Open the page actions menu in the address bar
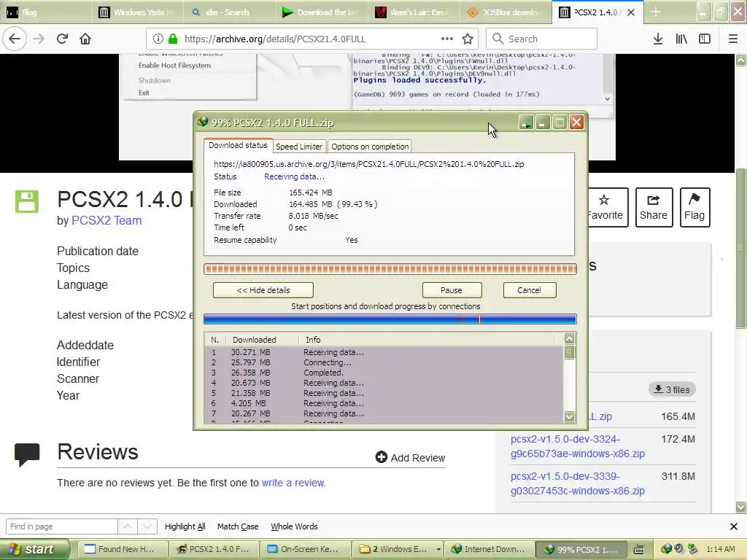Image resolution: width=747 pixels, height=560 pixels. click(447, 39)
